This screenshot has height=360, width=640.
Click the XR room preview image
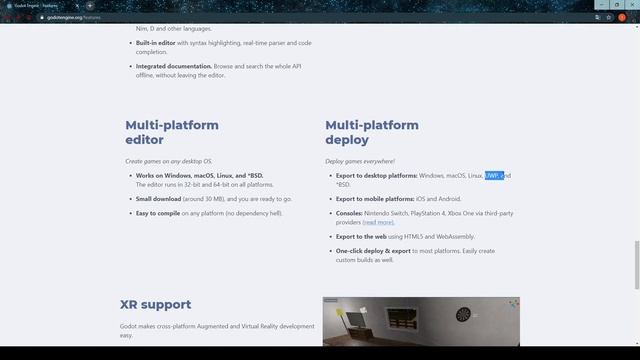point(421,321)
